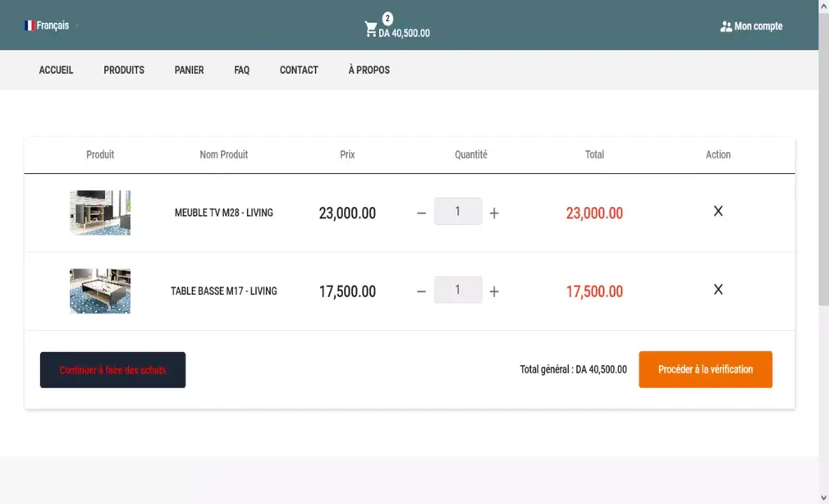The image size is (829, 504).
Task: Increase quantity of TABLE BASSE M17
Action: [x=494, y=291]
